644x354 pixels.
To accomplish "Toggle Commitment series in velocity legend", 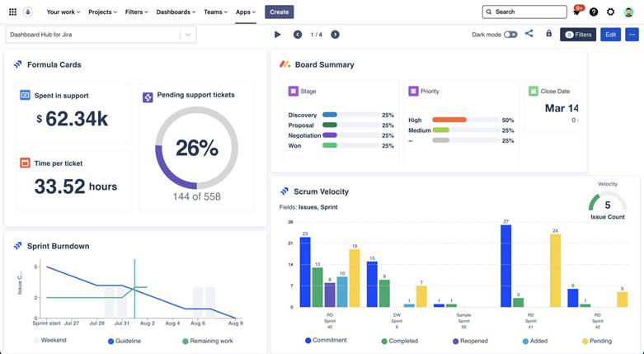I will click(x=326, y=341).
